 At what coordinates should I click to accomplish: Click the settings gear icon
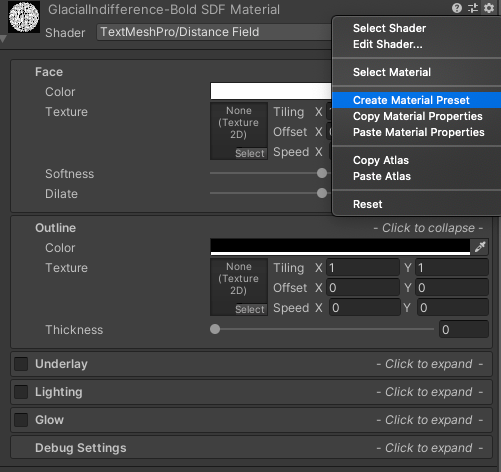(489, 8)
